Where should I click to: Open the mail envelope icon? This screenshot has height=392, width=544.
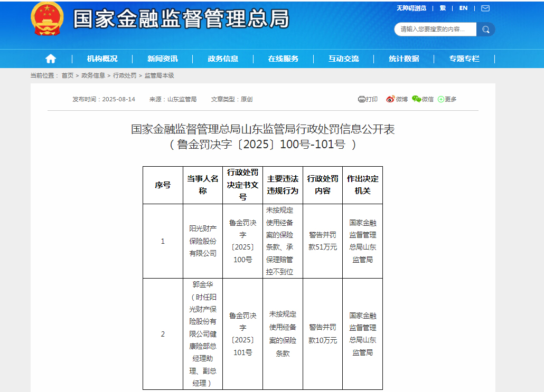point(485,8)
